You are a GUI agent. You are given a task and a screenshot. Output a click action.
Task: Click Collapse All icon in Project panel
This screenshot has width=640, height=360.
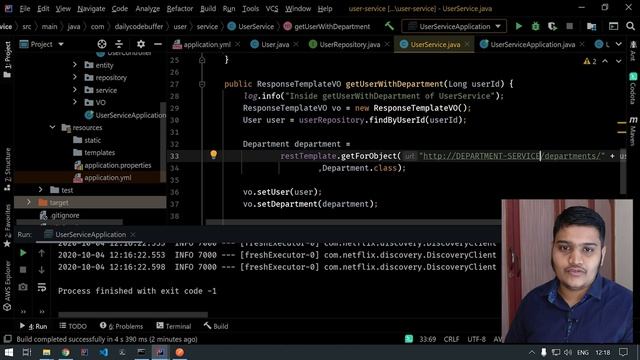pos(119,44)
